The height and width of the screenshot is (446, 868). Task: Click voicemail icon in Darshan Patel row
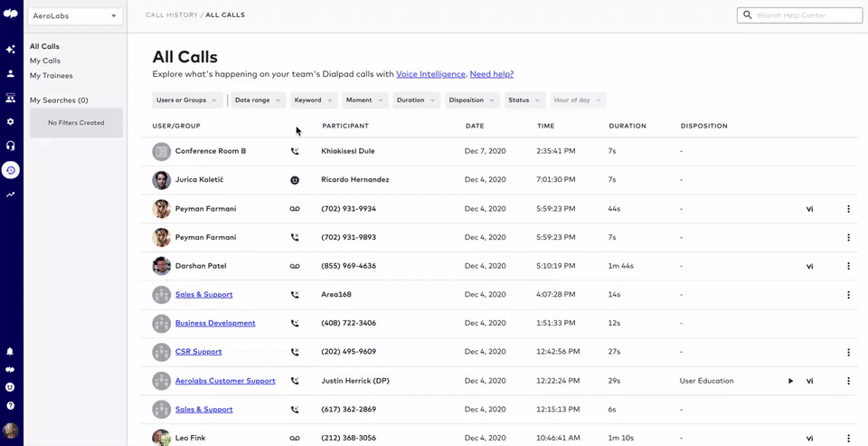pos(295,266)
